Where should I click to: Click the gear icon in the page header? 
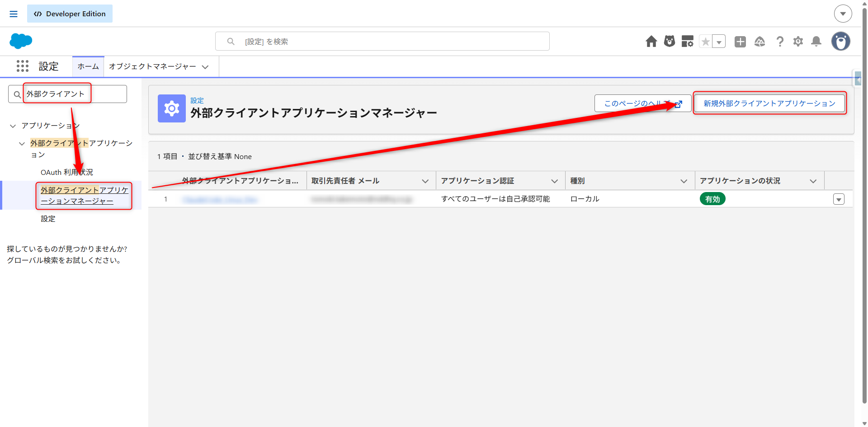coord(172,108)
